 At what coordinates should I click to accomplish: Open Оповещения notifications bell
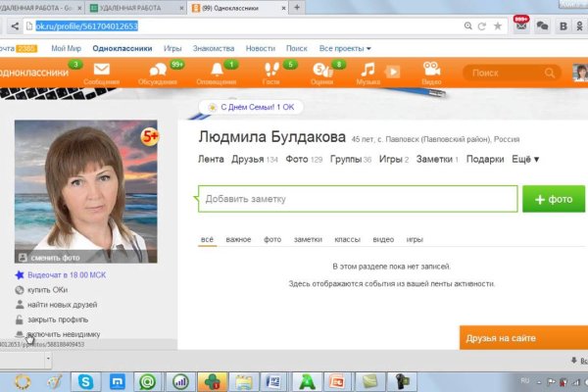click(x=217, y=73)
